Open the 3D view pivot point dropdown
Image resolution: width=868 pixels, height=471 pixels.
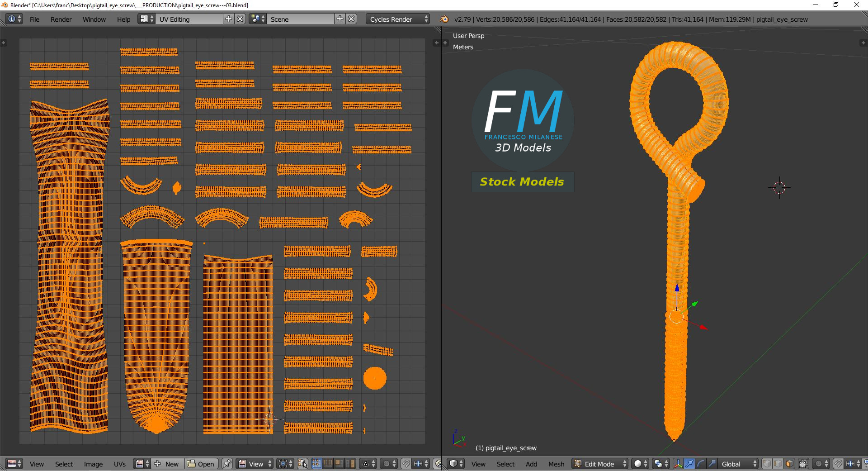pyautogui.click(x=660, y=464)
